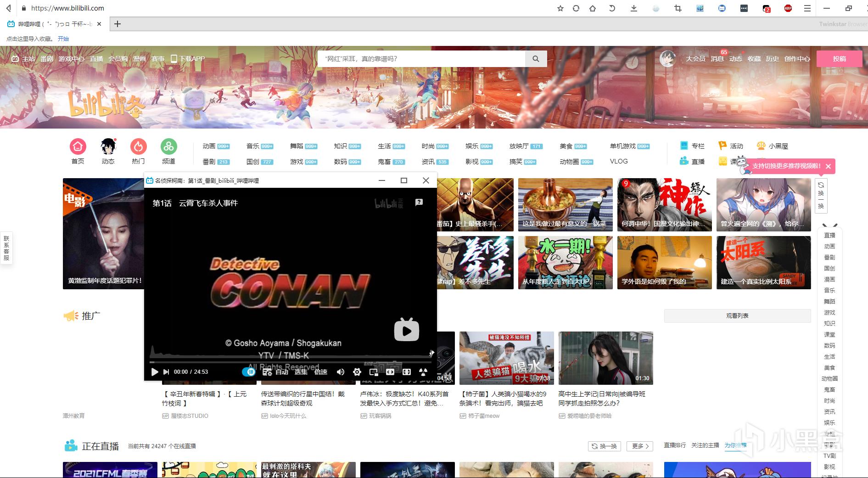Image resolution: width=868 pixels, height=478 pixels.
Task: Open 直播 live section icon
Action: click(x=692, y=161)
